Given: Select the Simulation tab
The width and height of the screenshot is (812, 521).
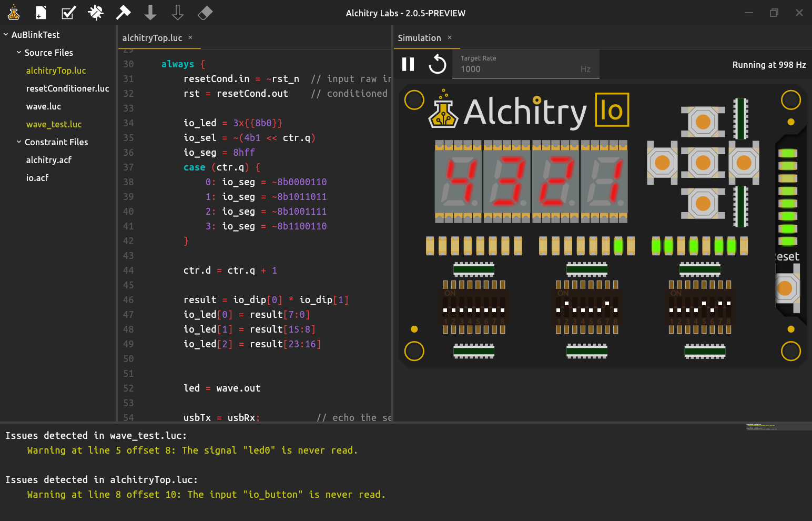Looking at the screenshot, I should tap(419, 37).
